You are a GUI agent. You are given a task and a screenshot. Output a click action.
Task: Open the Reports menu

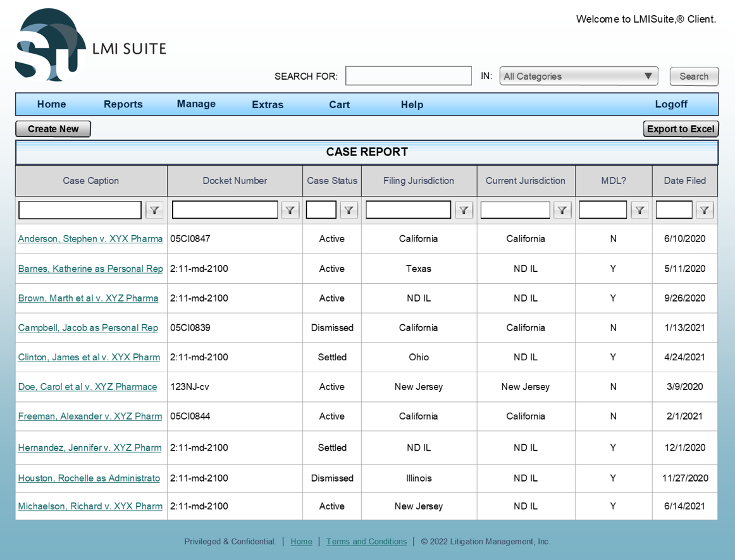123,104
